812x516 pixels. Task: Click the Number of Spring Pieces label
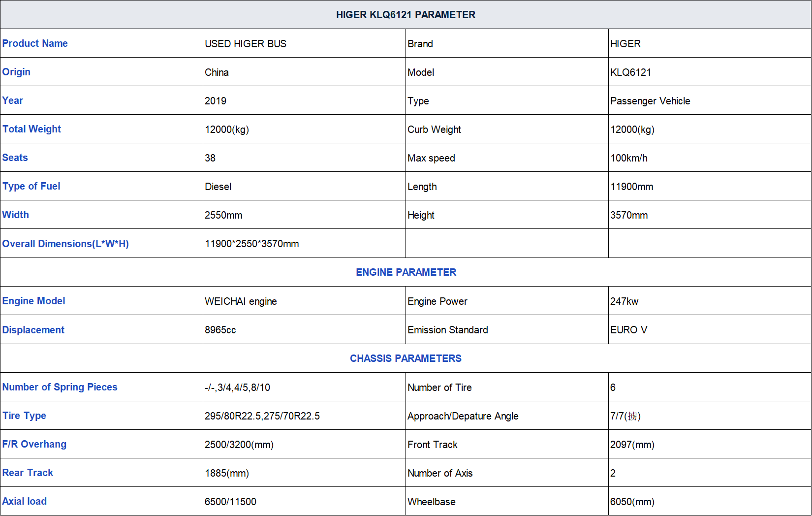(x=60, y=387)
